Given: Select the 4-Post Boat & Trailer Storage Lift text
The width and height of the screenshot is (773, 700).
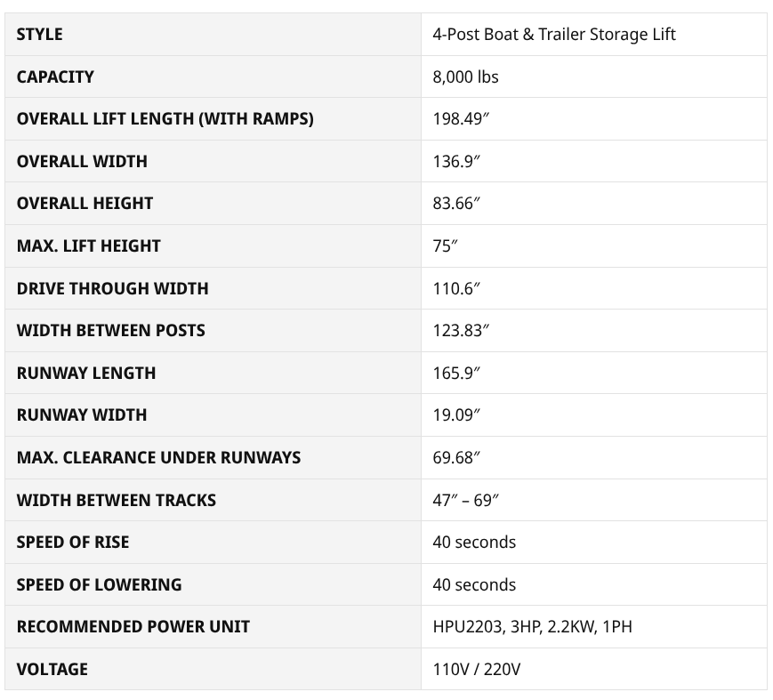Looking at the screenshot, I should [554, 35].
